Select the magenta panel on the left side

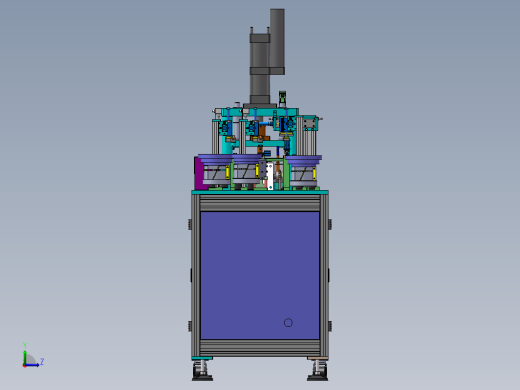point(199,173)
